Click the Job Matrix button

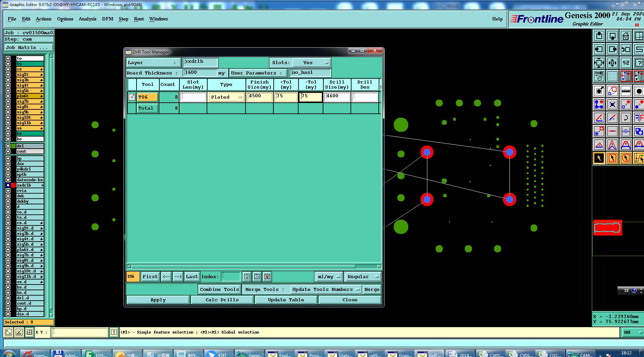point(29,47)
